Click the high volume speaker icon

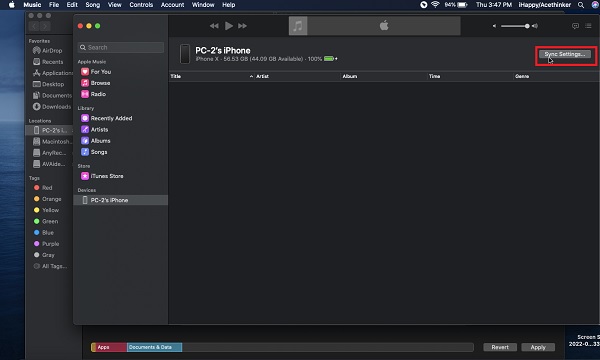pos(535,26)
